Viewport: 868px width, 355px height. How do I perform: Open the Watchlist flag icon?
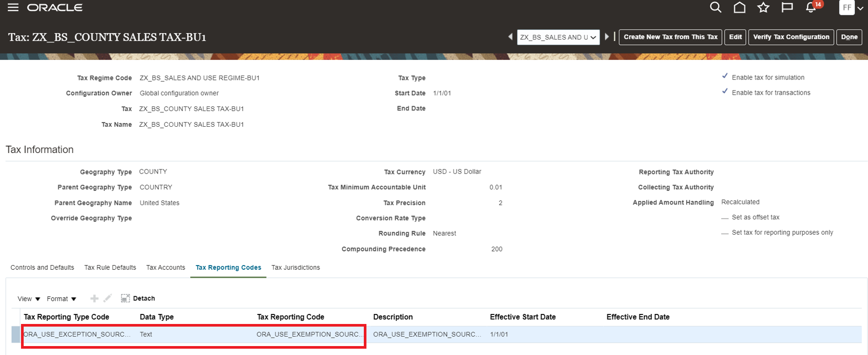[787, 7]
